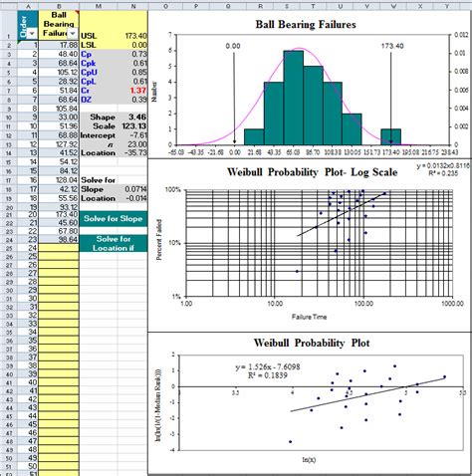Image resolution: width=472 pixels, height=476 pixels.
Task: Click row header 10
Action: pyautogui.click(x=9, y=118)
